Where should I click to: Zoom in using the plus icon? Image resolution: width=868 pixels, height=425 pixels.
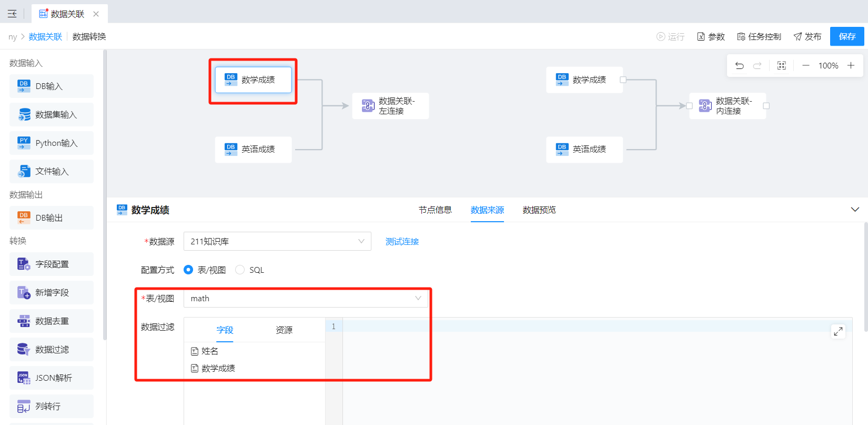(x=851, y=66)
